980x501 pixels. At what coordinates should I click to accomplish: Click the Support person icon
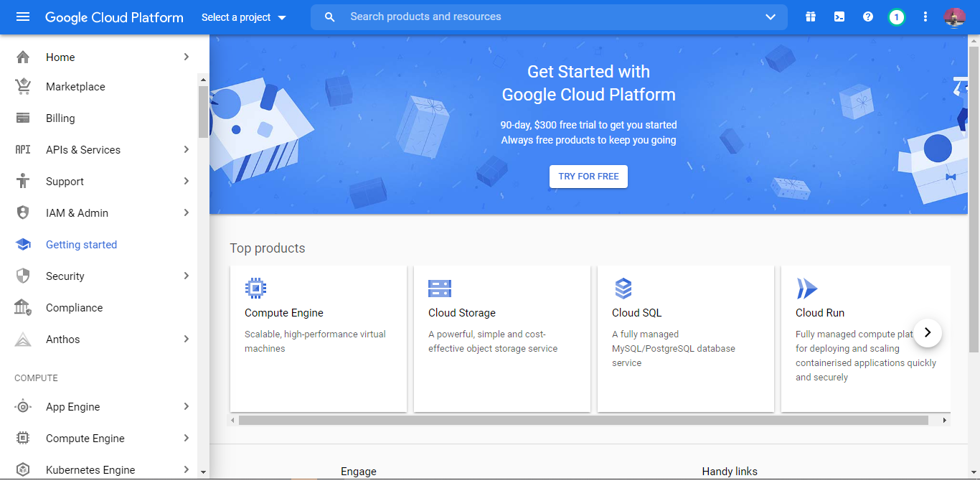(23, 182)
